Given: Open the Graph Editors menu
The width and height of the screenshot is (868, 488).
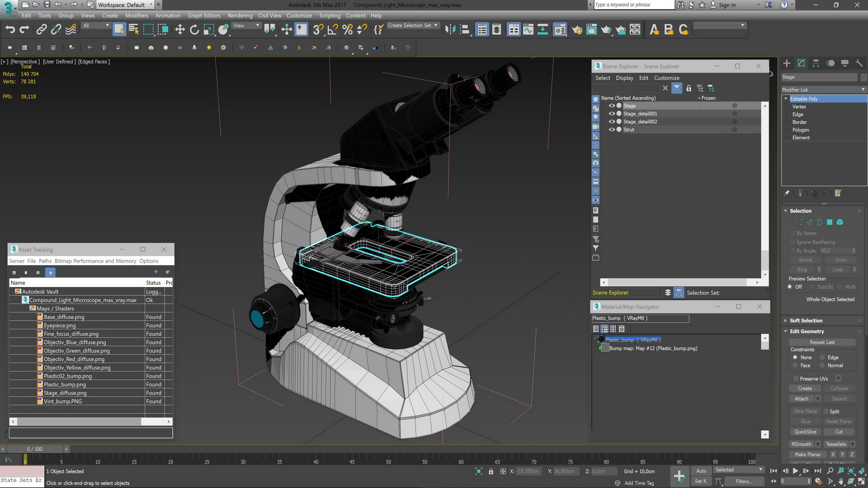Looking at the screenshot, I should (x=204, y=15).
